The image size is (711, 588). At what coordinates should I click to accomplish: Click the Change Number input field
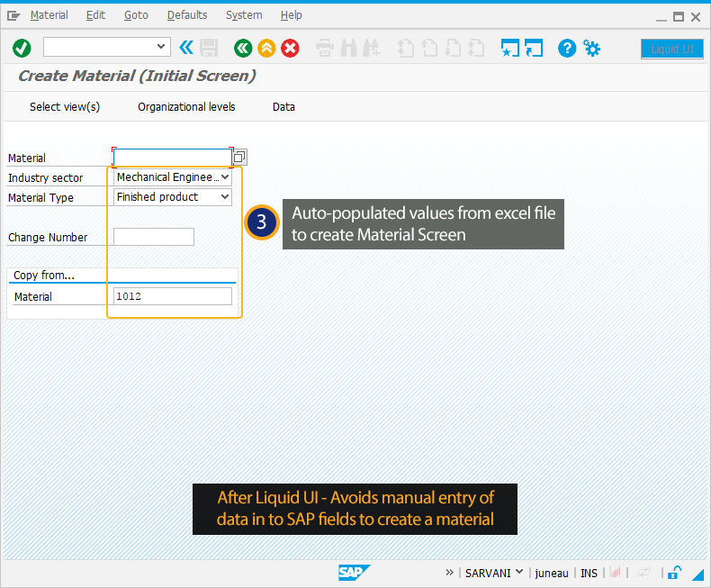(154, 237)
